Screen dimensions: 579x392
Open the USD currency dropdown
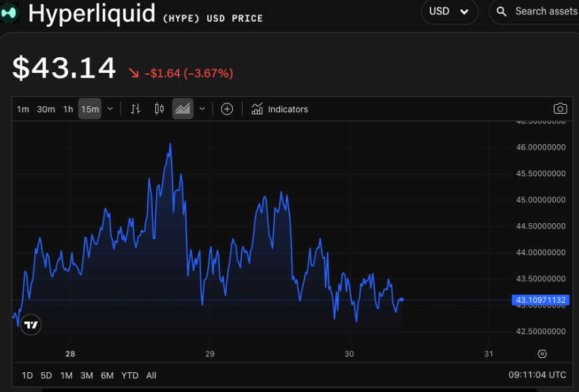point(449,12)
